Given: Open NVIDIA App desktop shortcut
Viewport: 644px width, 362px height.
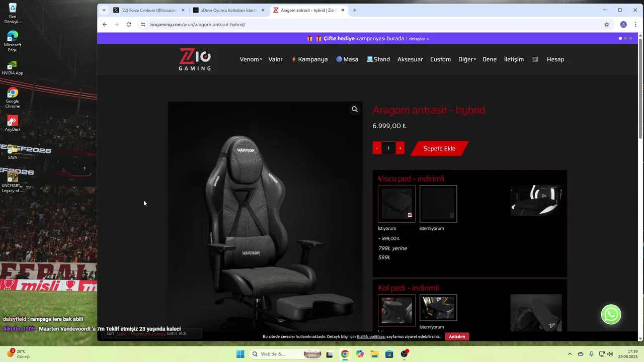Looking at the screenshot, I should pos(13,68).
